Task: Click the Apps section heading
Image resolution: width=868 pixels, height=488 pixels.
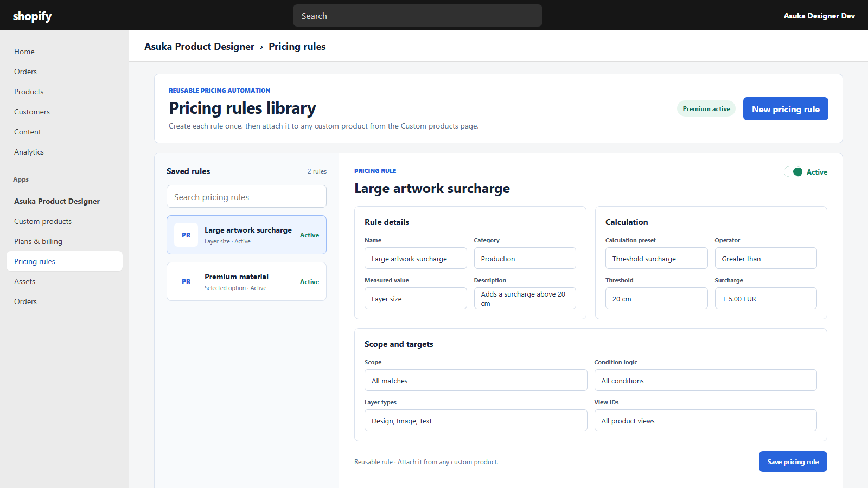Action: click(x=21, y=179)
